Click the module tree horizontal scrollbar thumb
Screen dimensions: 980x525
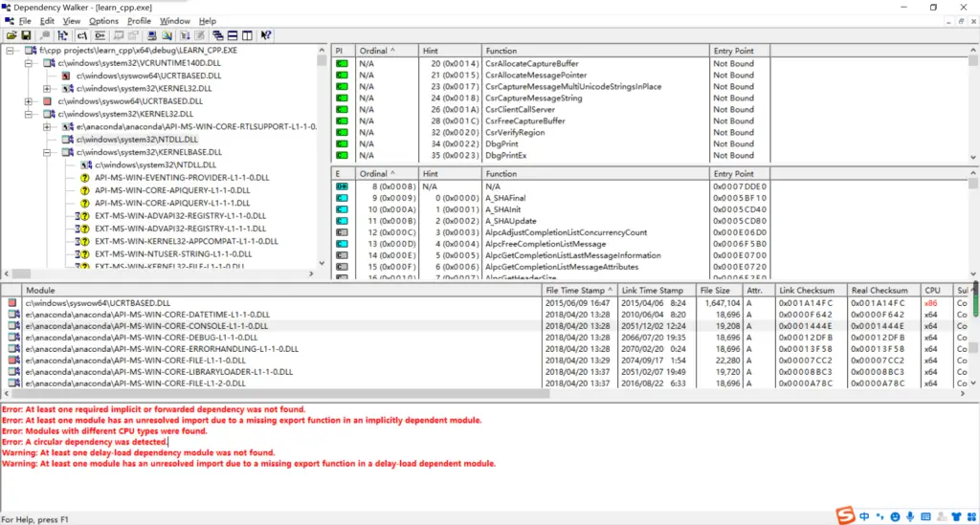coord(21,273)
